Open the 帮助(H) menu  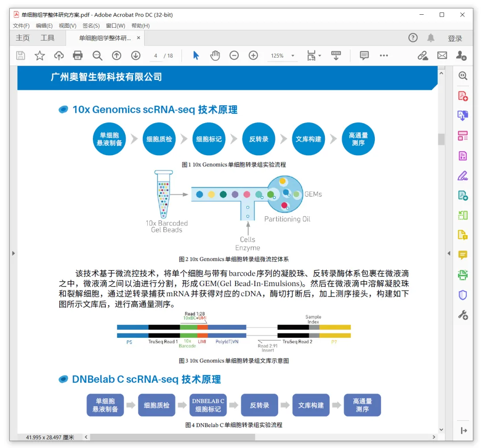(141, 26)
